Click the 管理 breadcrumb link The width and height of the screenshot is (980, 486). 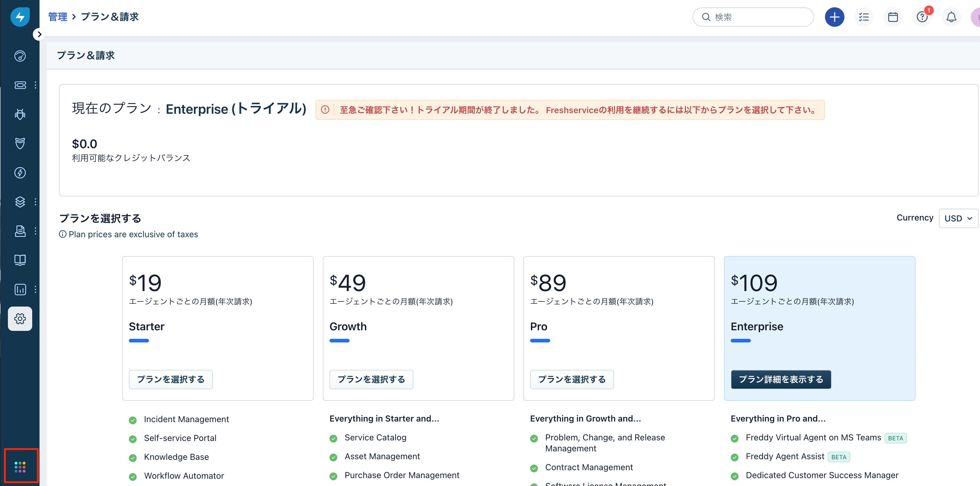57,17
